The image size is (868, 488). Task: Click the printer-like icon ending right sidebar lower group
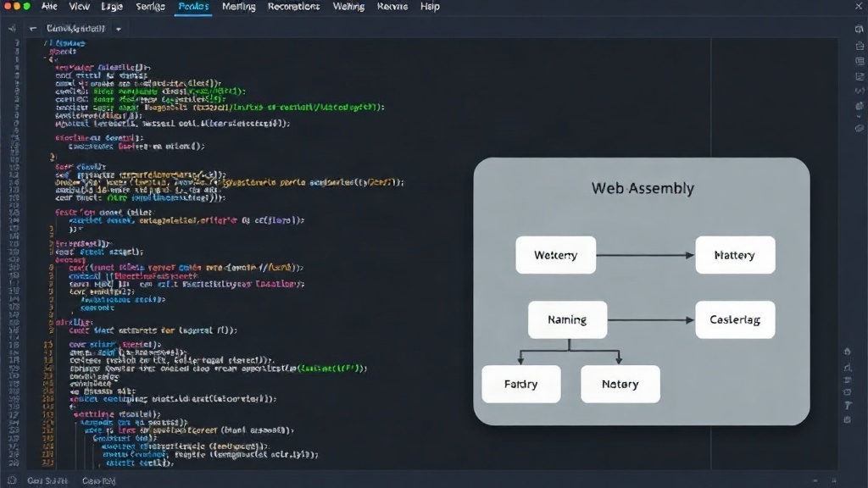[x=847, y=419]
